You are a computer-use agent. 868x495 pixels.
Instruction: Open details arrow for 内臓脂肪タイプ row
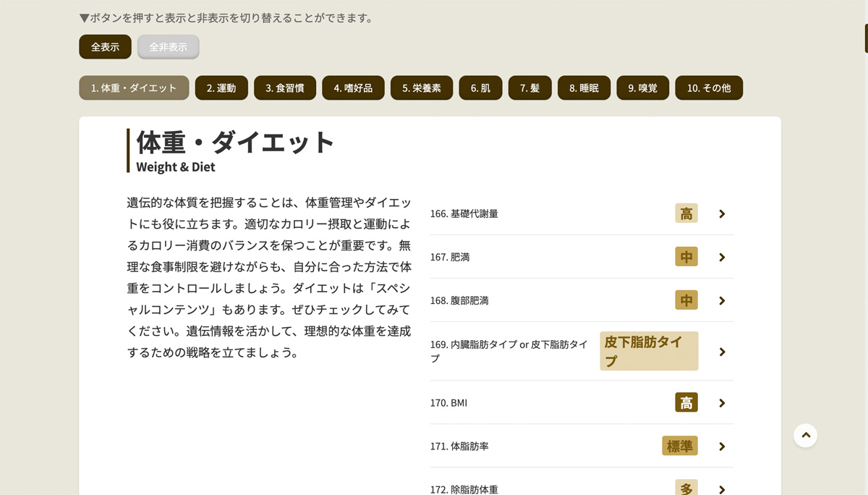point(722,352)
